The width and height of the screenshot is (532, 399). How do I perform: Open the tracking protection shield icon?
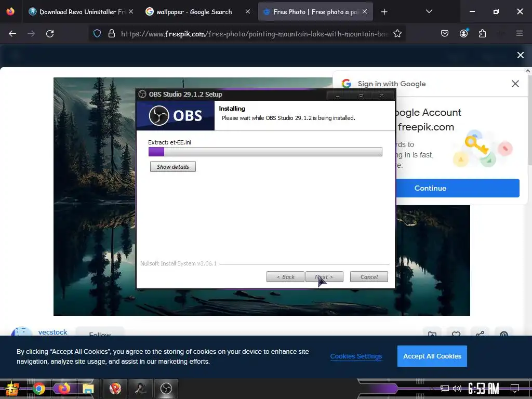point(97,34)
